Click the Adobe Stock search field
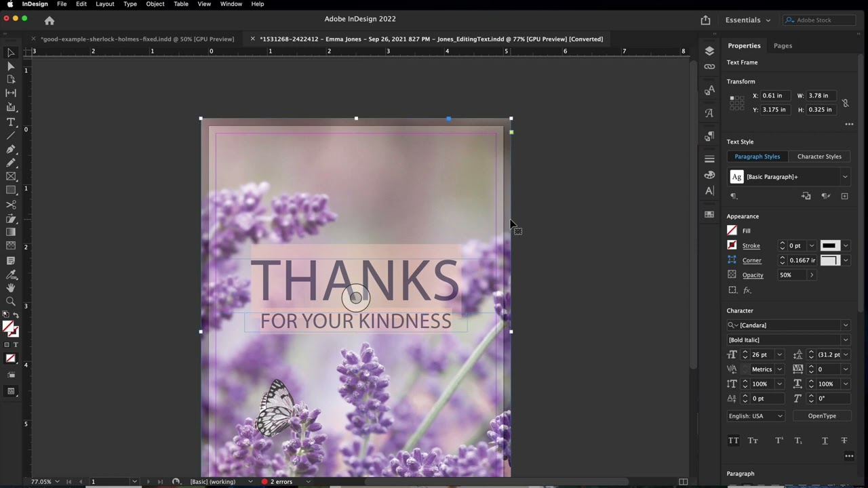Screen dimensions: 868x488 coord(818,20)
